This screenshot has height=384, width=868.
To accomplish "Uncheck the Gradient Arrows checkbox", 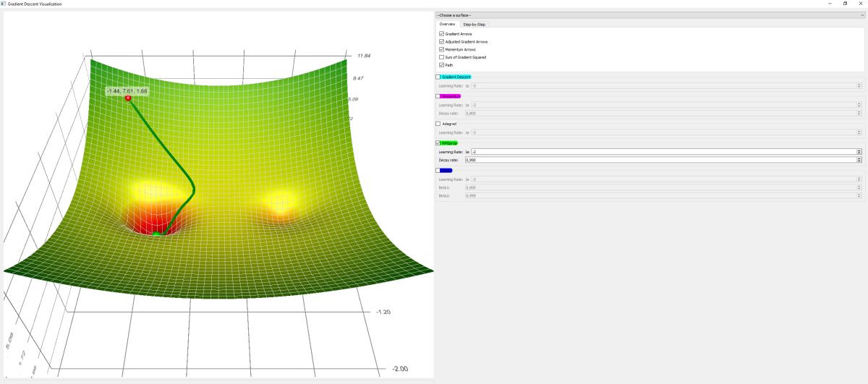I will tap(442, 34).
